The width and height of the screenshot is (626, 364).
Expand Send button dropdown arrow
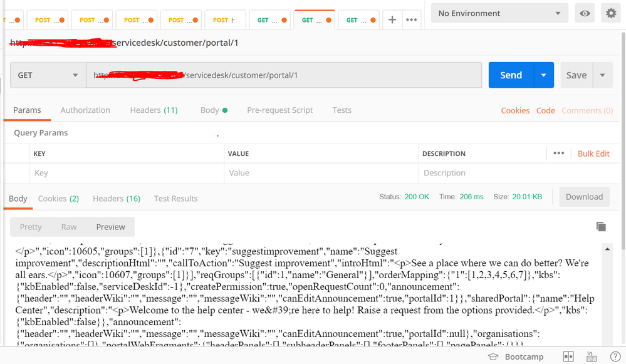[543, 75]
